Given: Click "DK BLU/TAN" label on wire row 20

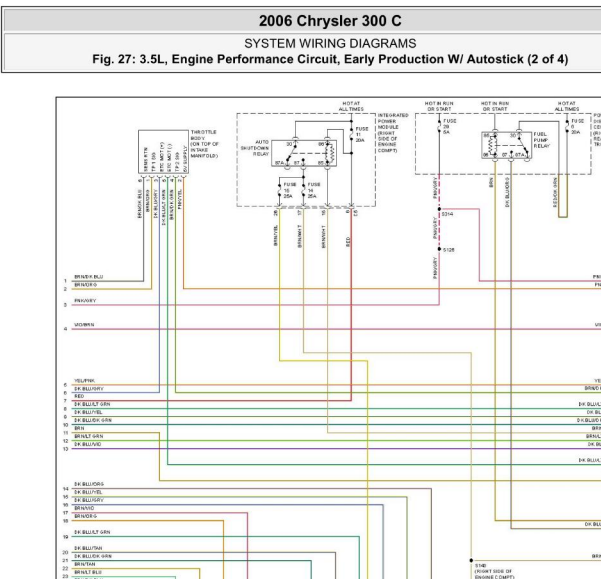Looking at the screenshot, I should [x=88, y=548].
